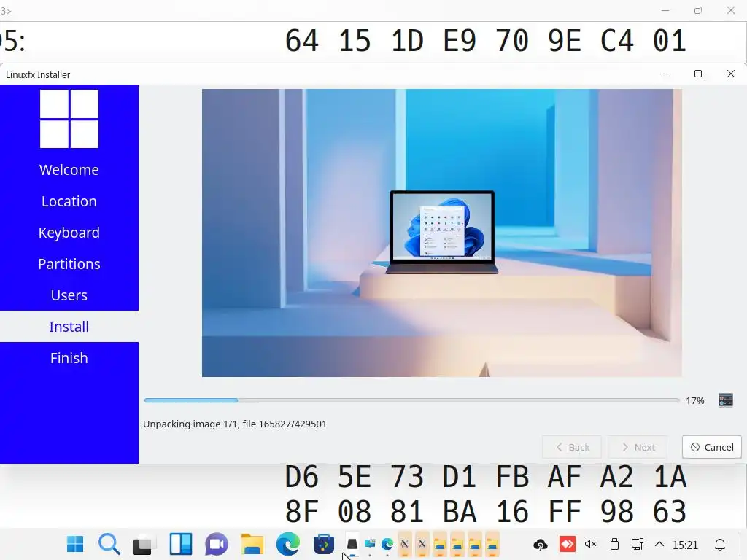Close the background hex window
Viewport: 747px width, 560px height.
click(731, 10)
